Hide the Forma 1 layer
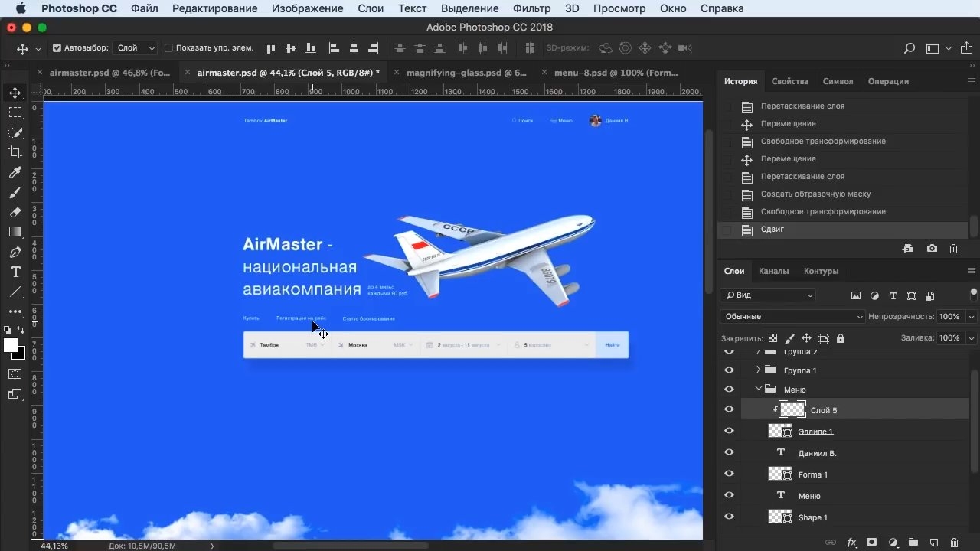 pos(729,474)
